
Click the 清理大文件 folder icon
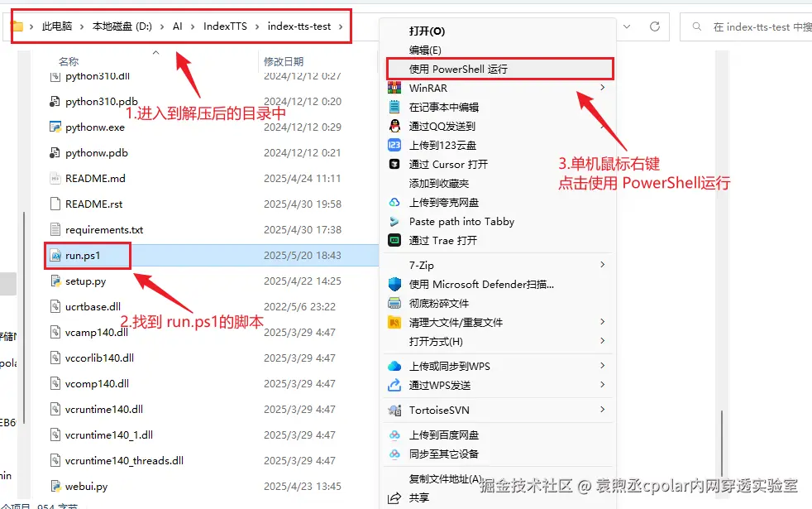coord(394,323)
